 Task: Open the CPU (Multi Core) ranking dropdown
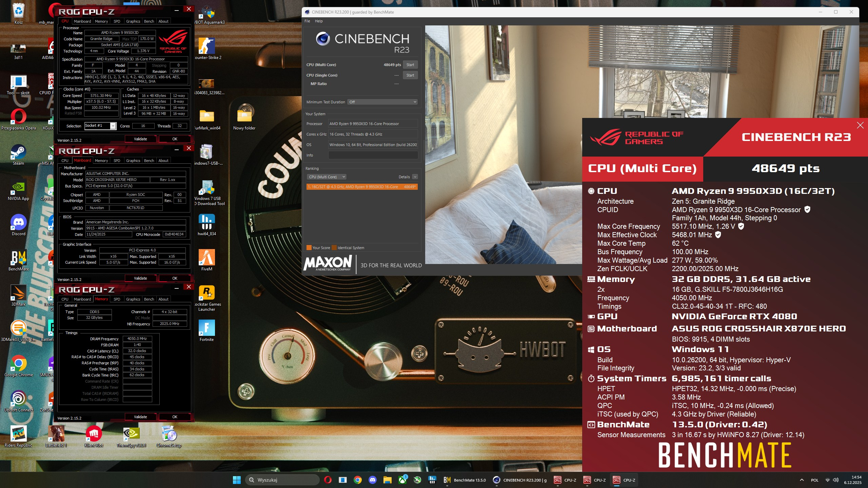[x=327, y=177]
